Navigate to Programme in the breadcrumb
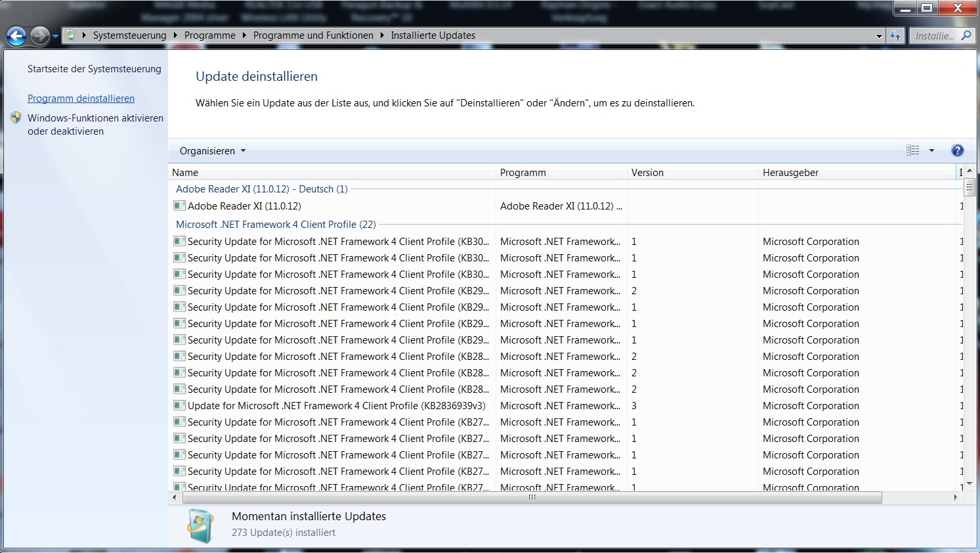Viewport: 980px width, 553px height. click(209, 35)
